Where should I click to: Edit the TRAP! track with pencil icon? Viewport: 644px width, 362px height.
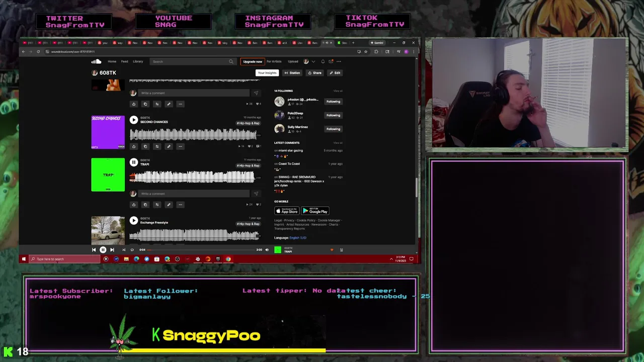[169, 205]
